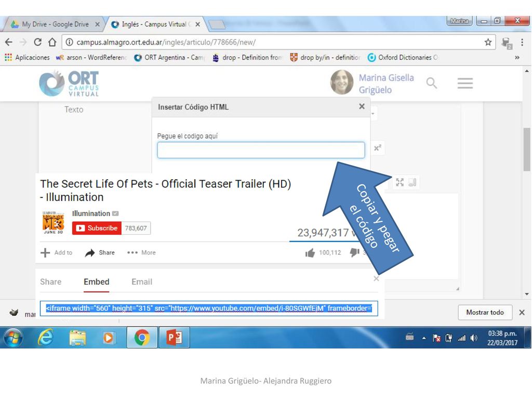
Task: Click the network signal tray icon
Action: (x=461, y=338)
